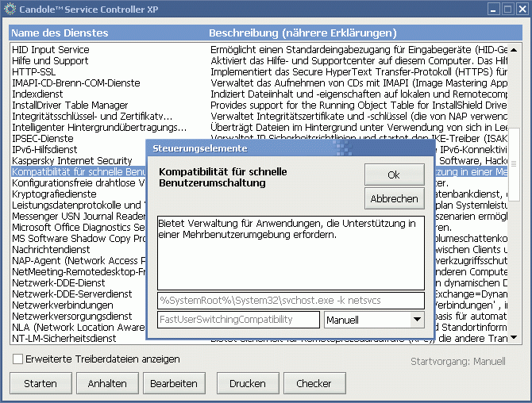The height and width of the screenshot is (403, 532).
Task: Click the FastUserSwitchingCompatibility name field
Action: [x=238, y=320]
